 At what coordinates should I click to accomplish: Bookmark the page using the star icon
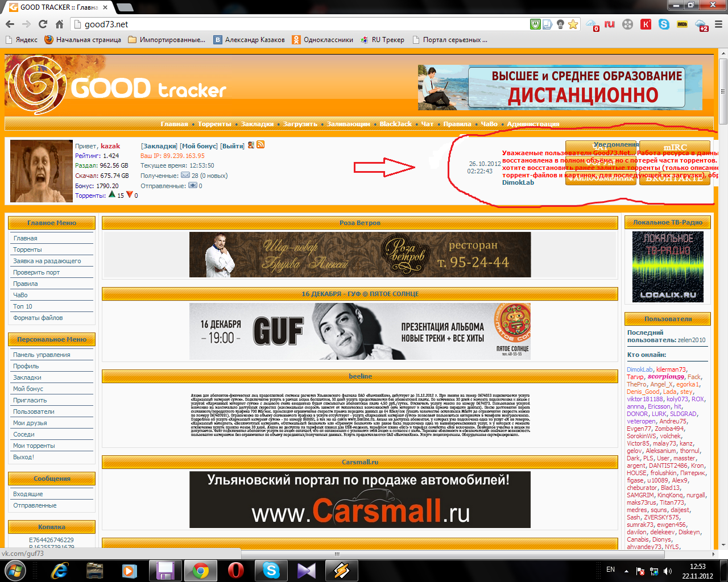tap(573, 25)
